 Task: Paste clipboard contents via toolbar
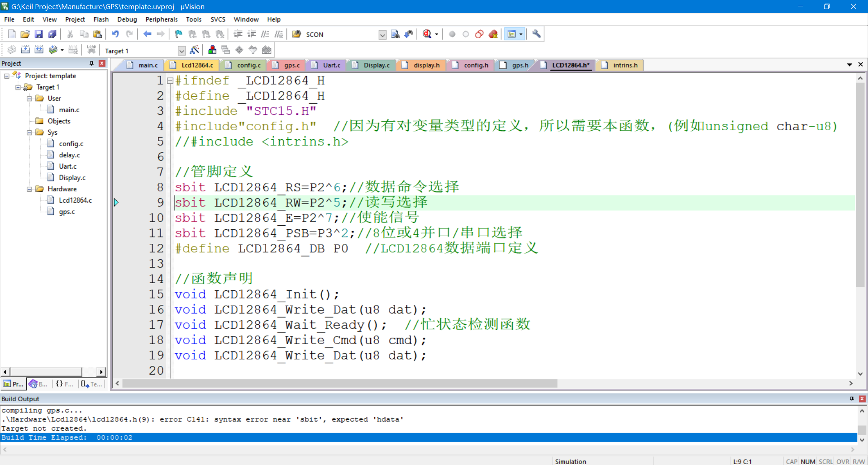pos(97,34)
